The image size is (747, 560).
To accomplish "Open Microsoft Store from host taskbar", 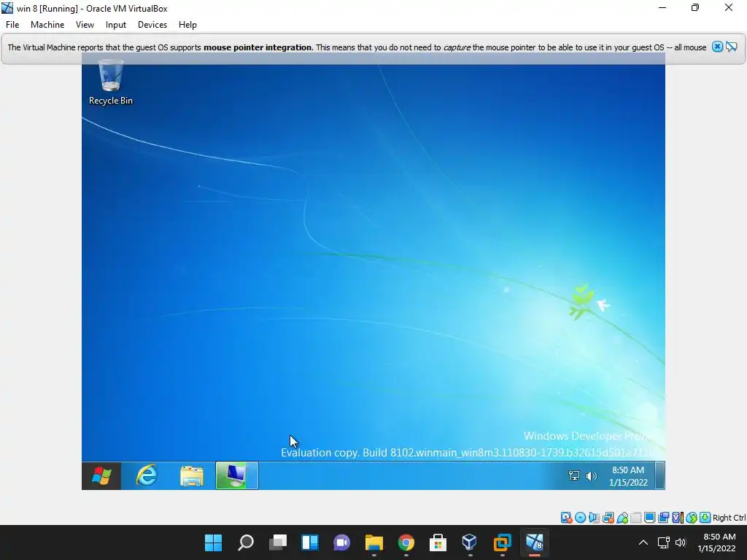I will click(x=438, y=542).
